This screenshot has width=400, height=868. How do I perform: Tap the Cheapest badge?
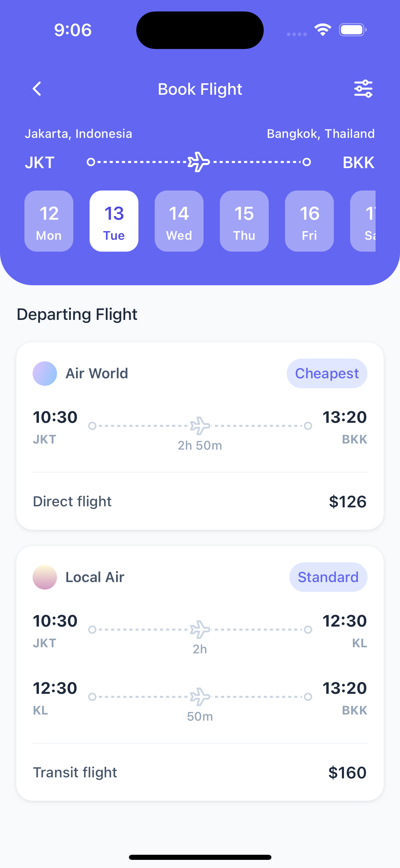click(x=327, y=374)
